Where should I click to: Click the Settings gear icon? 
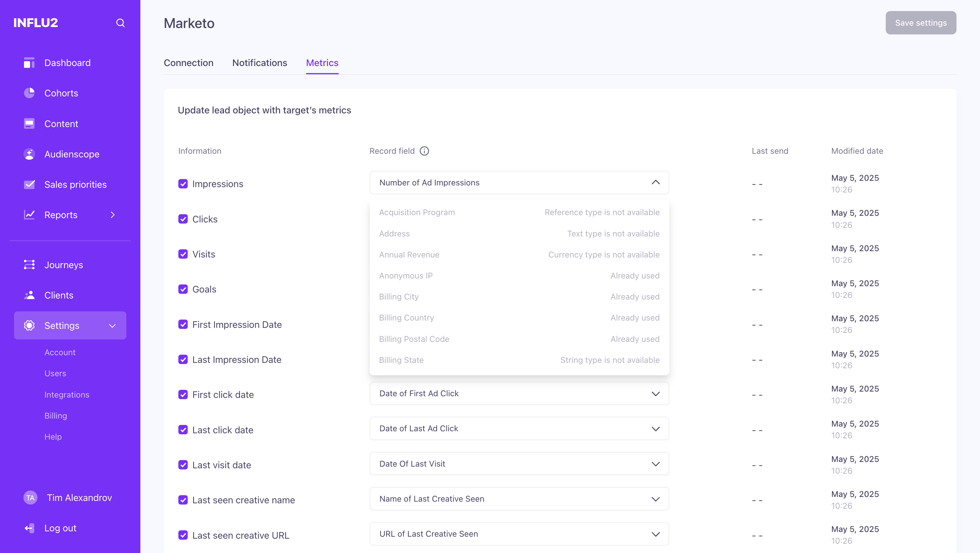coord(29,326)
